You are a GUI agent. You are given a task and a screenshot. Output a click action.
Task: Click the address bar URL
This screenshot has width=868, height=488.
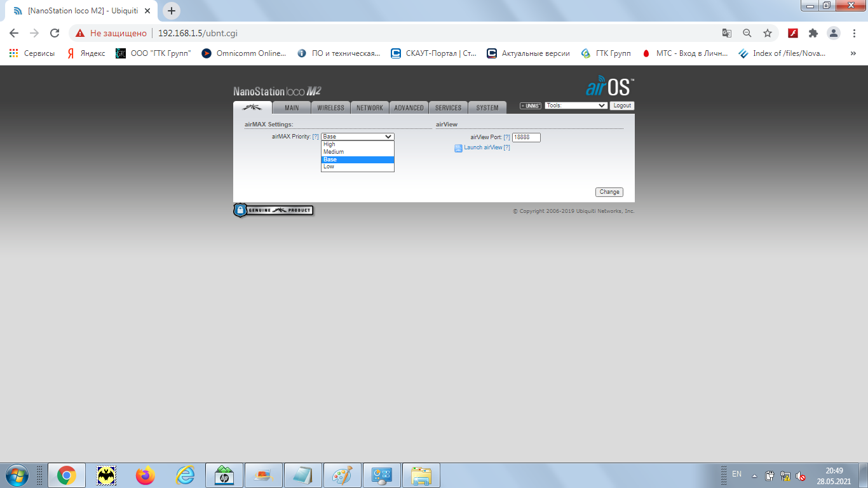198,33
